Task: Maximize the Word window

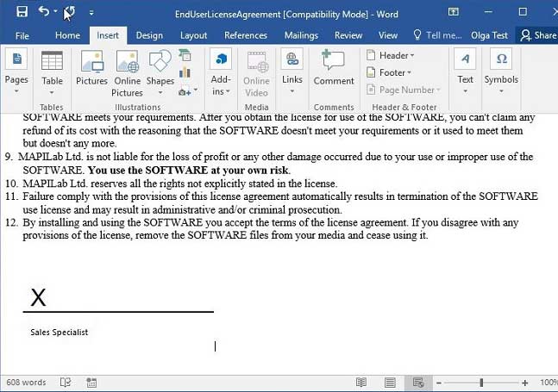Action: point(523,12)
